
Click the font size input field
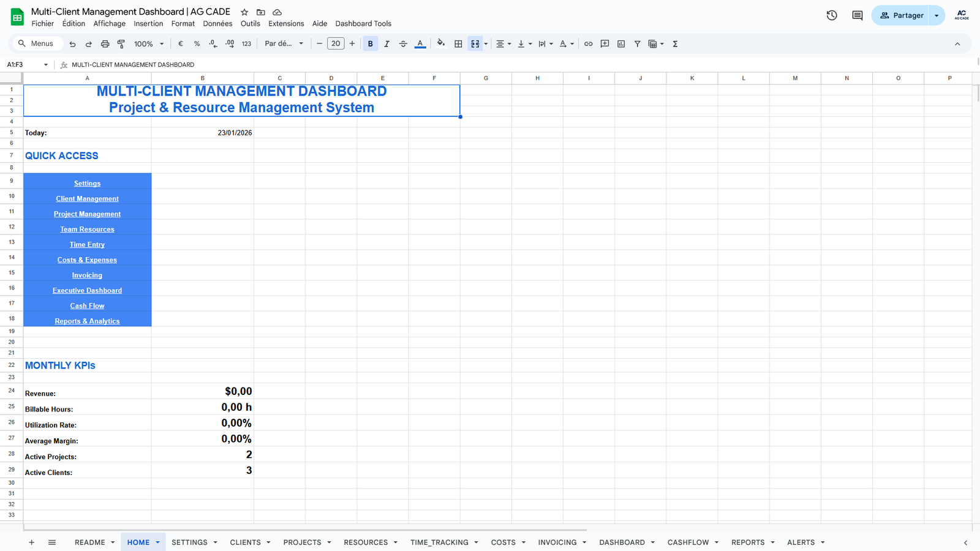336,44
